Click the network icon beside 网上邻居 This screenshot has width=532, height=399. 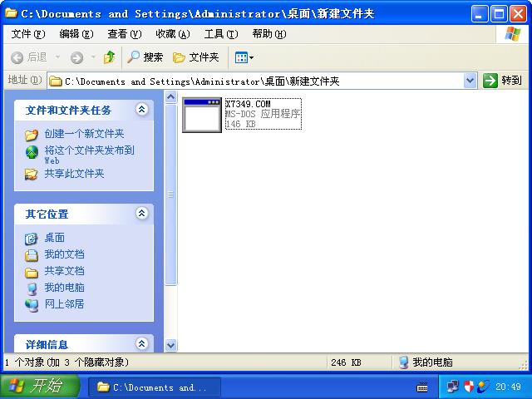click(x=32, y=305)
